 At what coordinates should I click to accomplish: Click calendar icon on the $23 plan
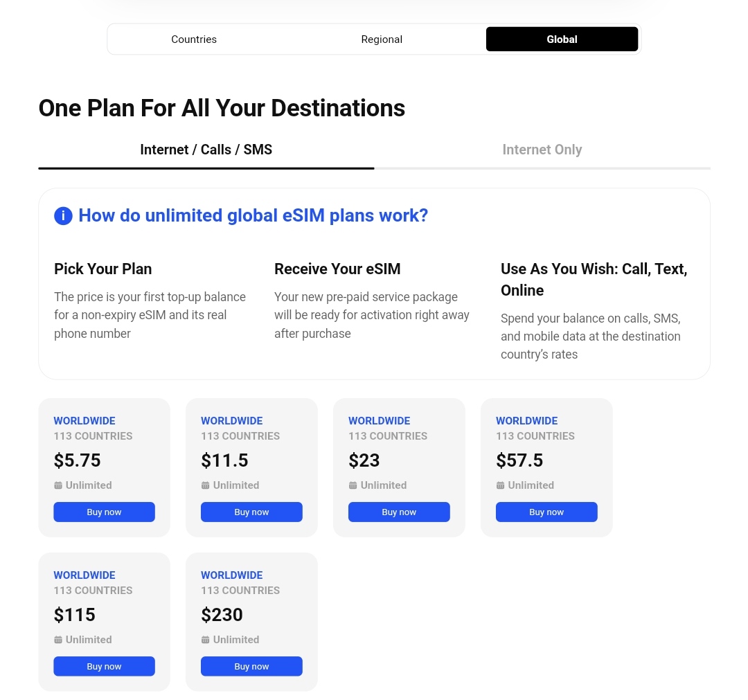click(x=353, y=485)
